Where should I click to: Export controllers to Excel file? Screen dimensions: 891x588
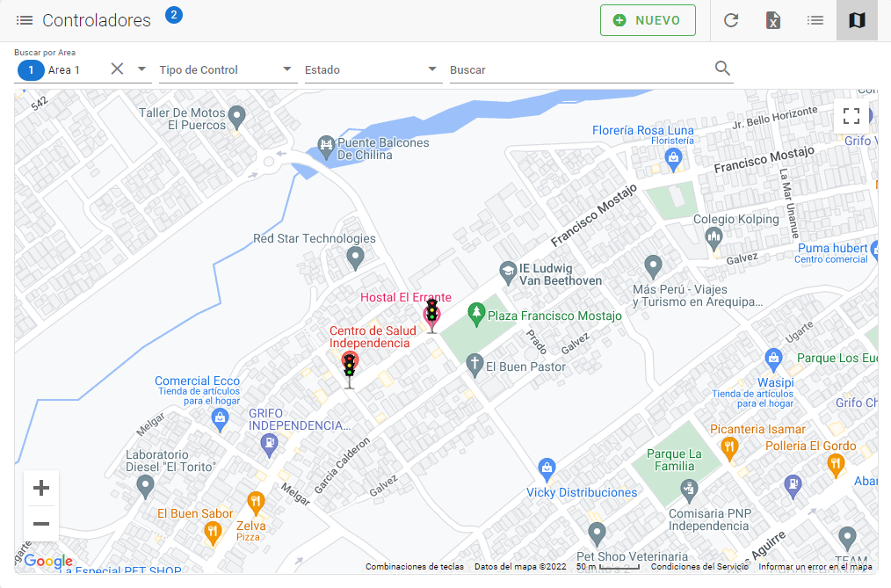[773, 20]
